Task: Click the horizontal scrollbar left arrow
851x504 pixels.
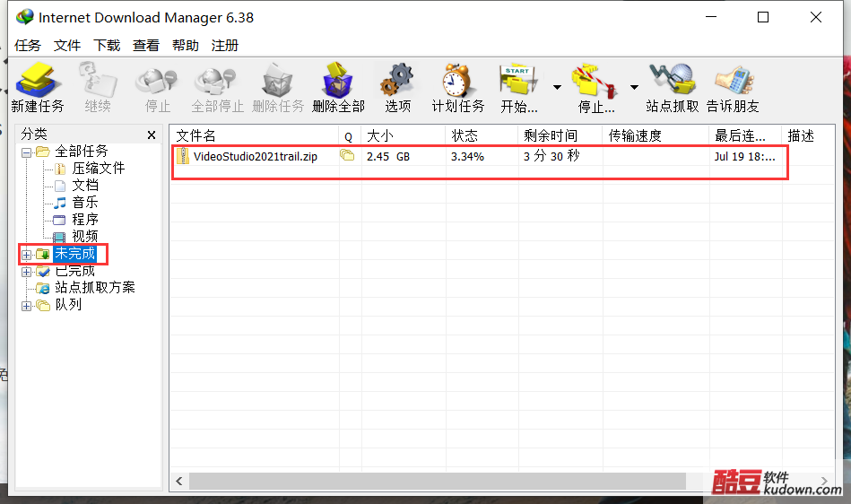Action: [179, 482]
